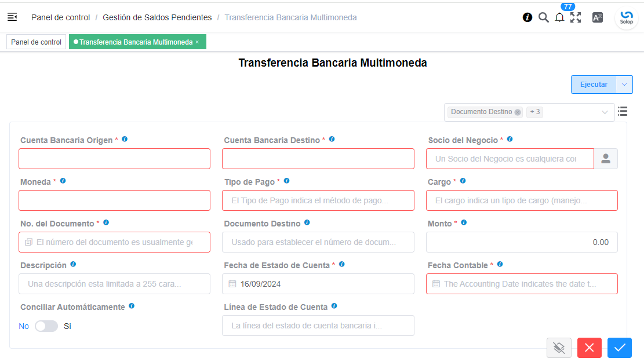Focus the Descripción text input

click(x=114, y=284)
